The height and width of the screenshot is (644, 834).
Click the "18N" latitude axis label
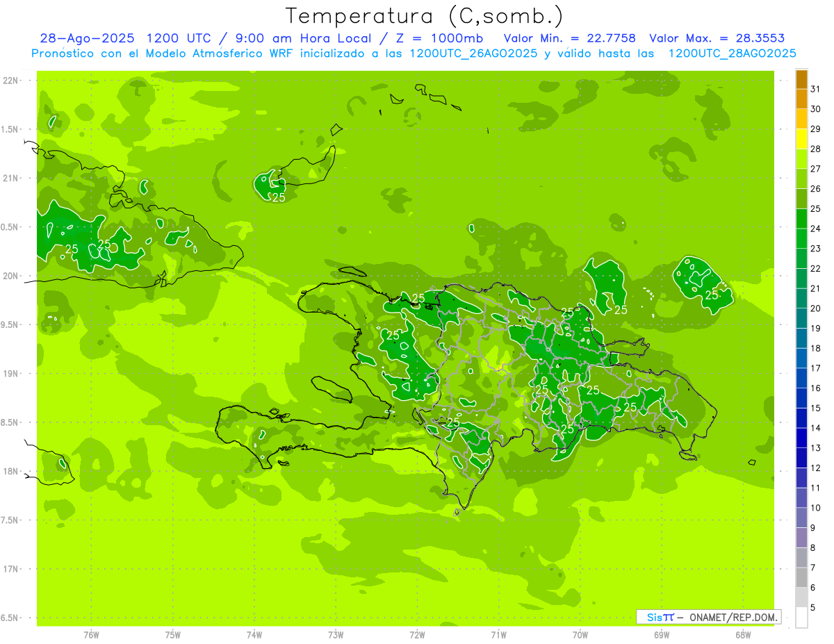coord(10,471)
